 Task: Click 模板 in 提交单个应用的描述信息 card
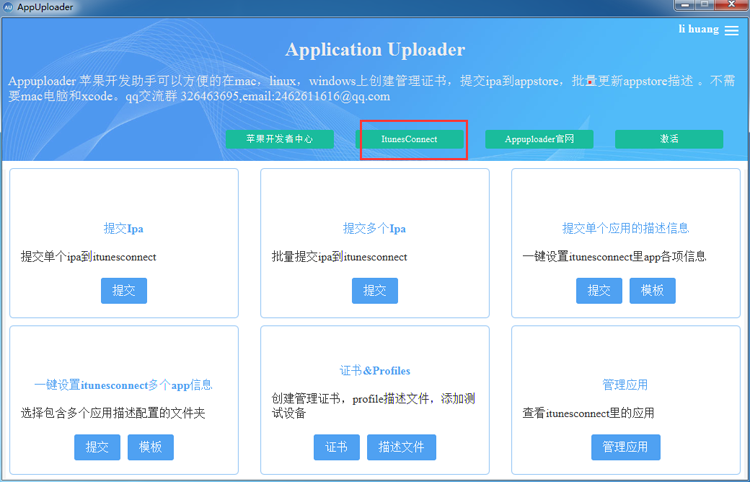pyautogui.click(x=652, y=291)
